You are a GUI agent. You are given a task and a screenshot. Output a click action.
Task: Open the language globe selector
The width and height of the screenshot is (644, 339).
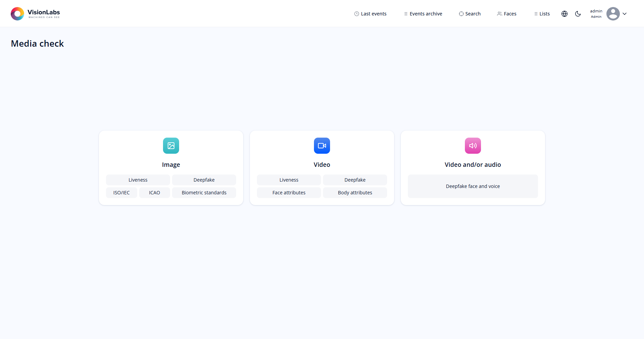click(565, 14)
